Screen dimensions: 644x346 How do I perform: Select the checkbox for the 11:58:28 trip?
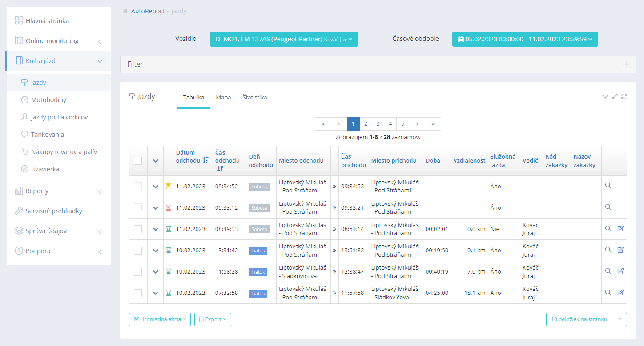pos(138,272)
